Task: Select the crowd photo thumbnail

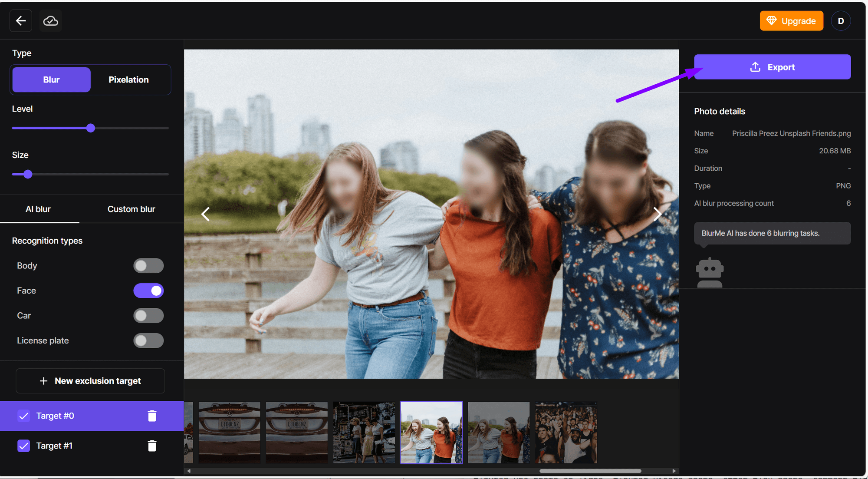Action: [566, 433]
